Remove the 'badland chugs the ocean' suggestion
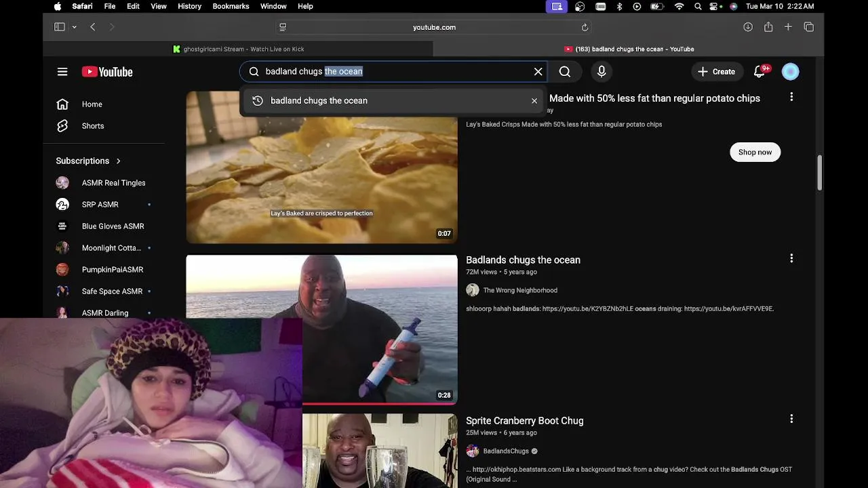The height and width of the screenshot is (488, 868). 534,101
